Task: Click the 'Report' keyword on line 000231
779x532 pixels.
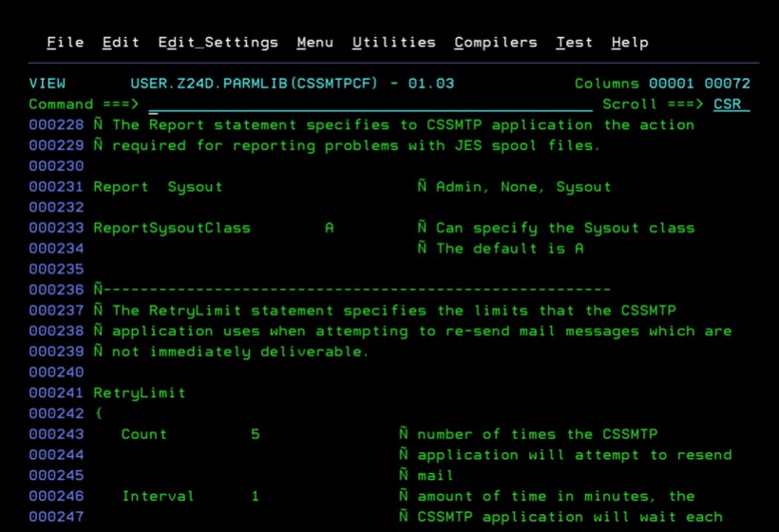Action: click(x=121, y=187)
